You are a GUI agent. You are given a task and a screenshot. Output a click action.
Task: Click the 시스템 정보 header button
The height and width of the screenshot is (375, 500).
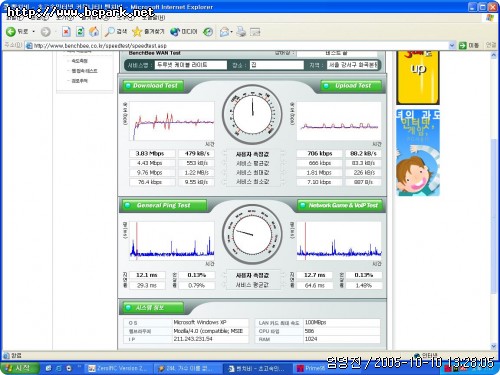pos(153,308)
